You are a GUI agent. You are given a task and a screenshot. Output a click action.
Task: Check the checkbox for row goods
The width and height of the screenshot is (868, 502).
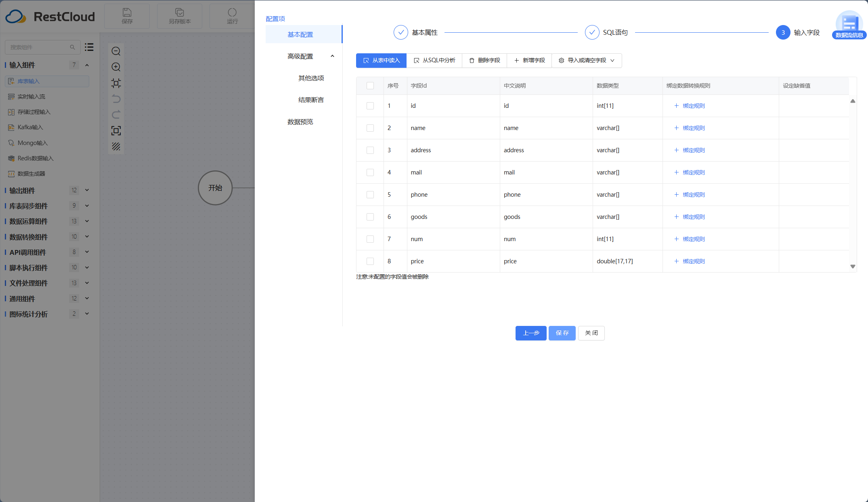pyautogui.click(x=370, y=217)
